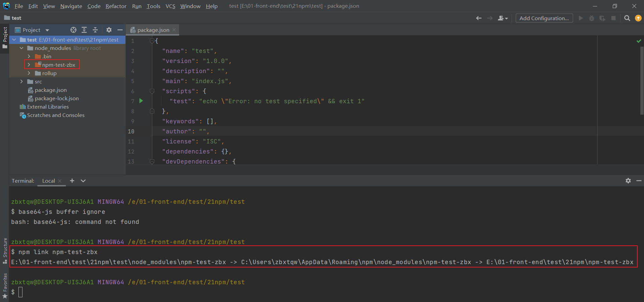
Task: Close the Local terminal tab
Action: tap(60, 181)
